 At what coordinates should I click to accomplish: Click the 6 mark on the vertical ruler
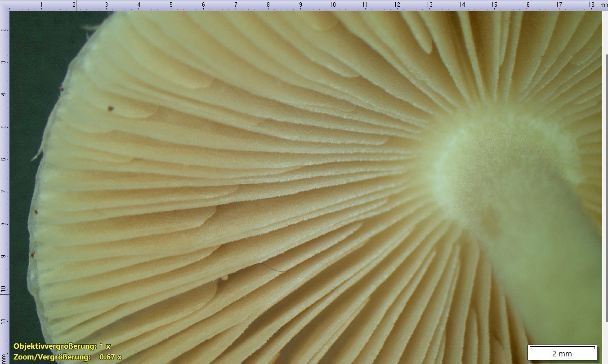(4, 159)
